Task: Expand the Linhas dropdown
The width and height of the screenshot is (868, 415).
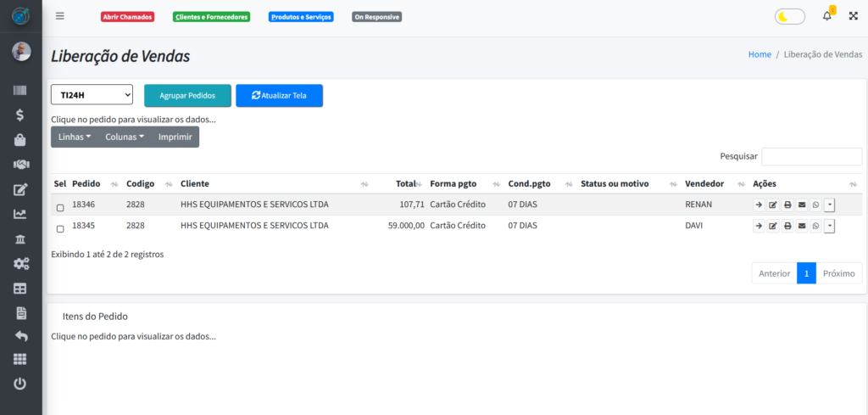Action: coord(75,137)
